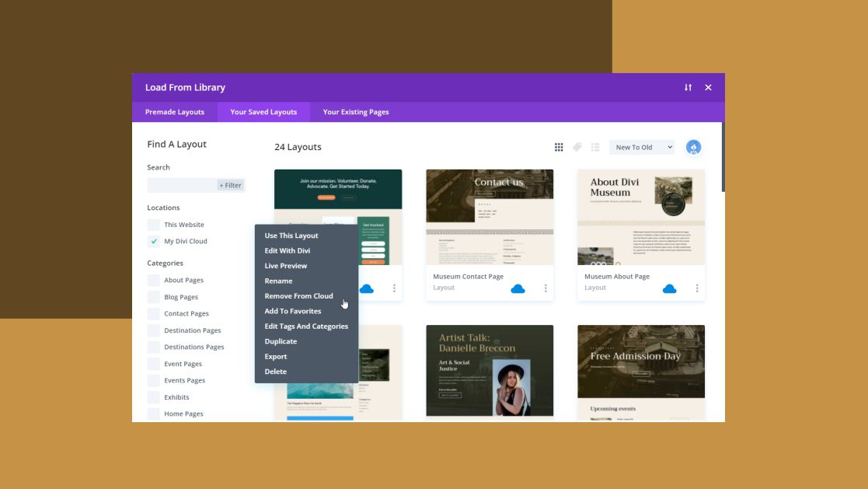Expand search options with the Filter button
This screenshot has width=868, height=489.
coord(230,185)
